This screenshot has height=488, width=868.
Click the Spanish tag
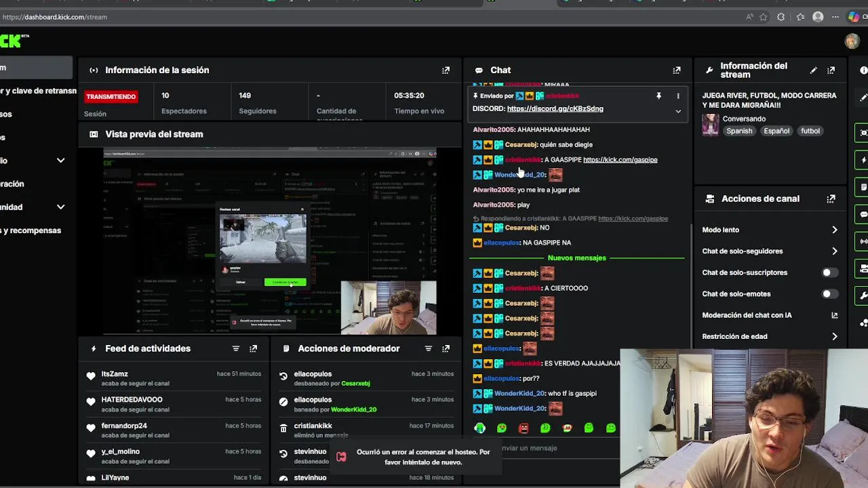pos(739,131)
